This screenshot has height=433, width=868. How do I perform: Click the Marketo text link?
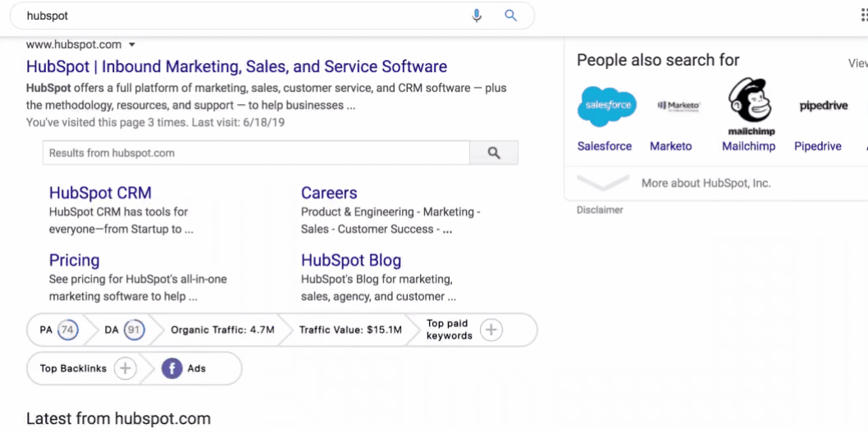tap(671, 146)
